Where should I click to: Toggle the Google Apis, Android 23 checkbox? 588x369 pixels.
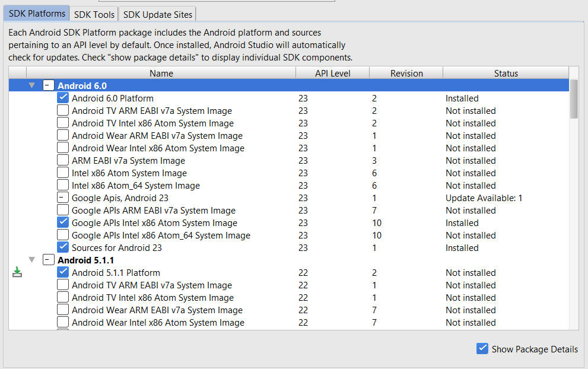[x=63, y=197]
